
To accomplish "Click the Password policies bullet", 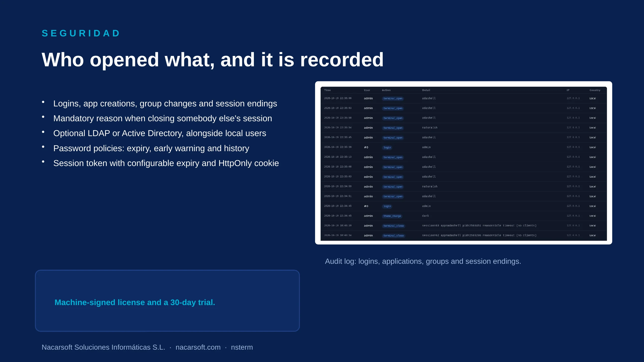I will [x=151, y=148].
